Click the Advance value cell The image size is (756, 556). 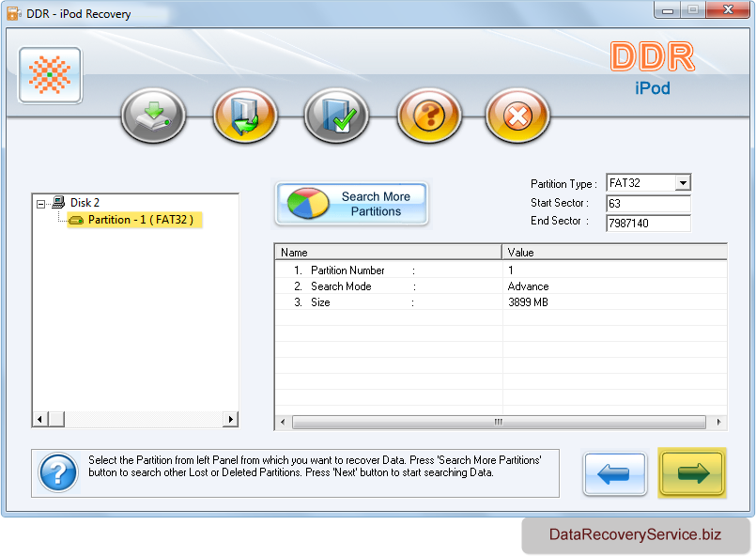pyautogui.click(x=528, y=286)
